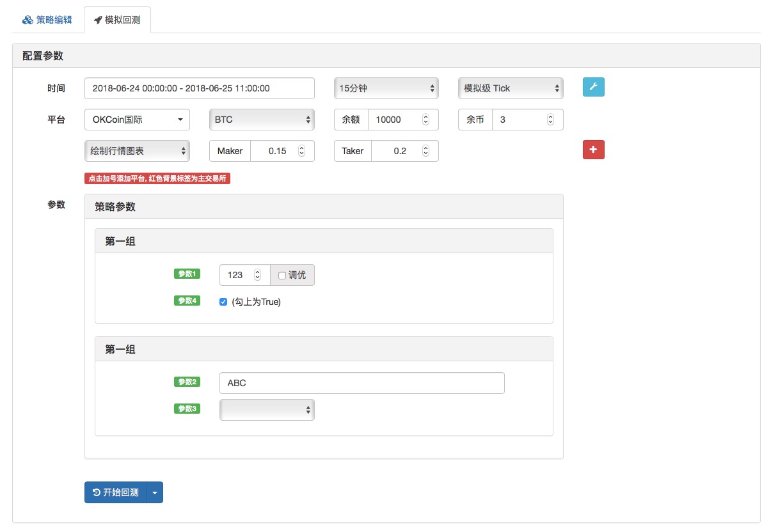The height and width of the screenshot is (532, 778).
Task: Click the green 参数4 label
Action: point(187,301)
